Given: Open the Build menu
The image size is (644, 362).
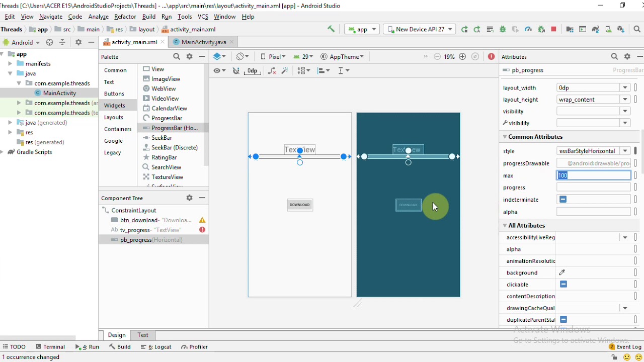Looking at the screenshot, I should [x=149, y=17].
